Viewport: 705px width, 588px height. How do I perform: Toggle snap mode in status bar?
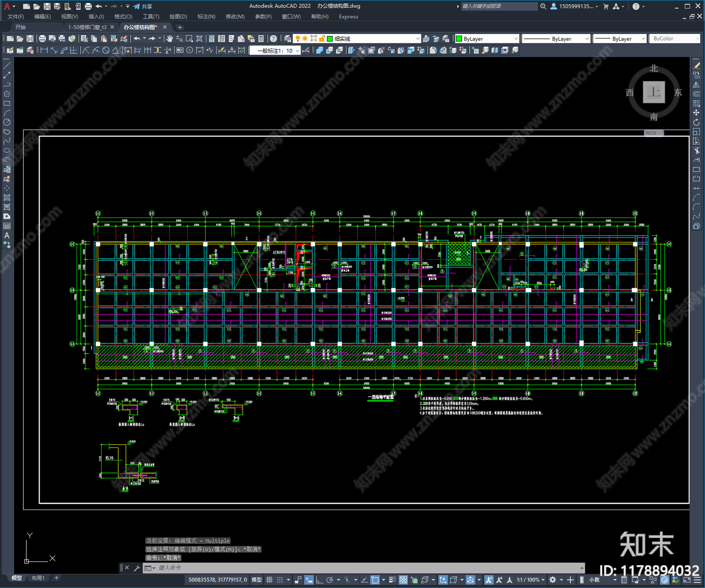(279, 580)
